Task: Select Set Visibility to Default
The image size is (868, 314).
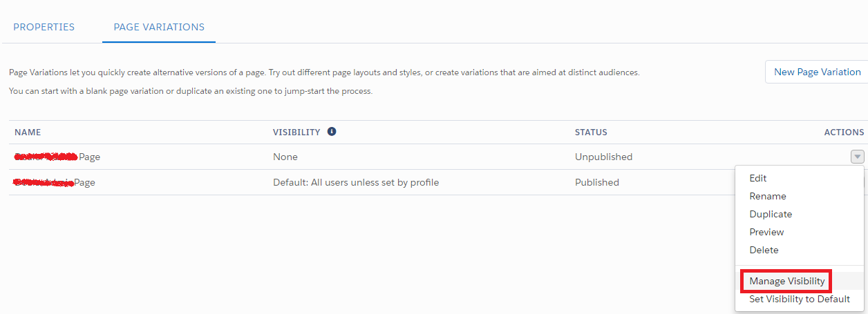Action: (x=800, y=300)
